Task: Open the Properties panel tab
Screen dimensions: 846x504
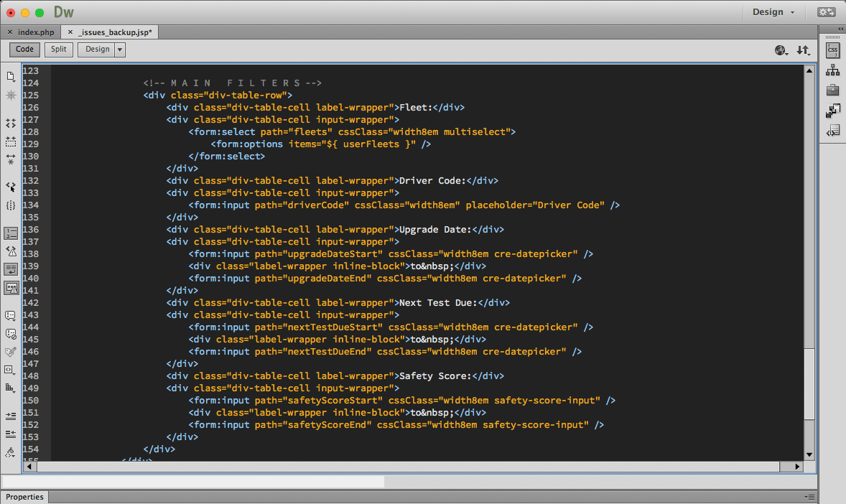Action: [x=25, y=497]
